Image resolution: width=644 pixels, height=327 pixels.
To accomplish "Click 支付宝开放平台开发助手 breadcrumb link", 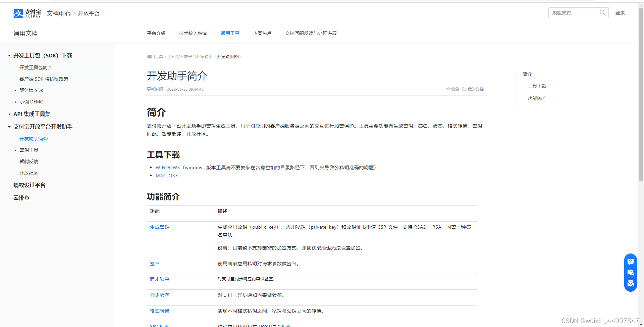I will (190, 57).
